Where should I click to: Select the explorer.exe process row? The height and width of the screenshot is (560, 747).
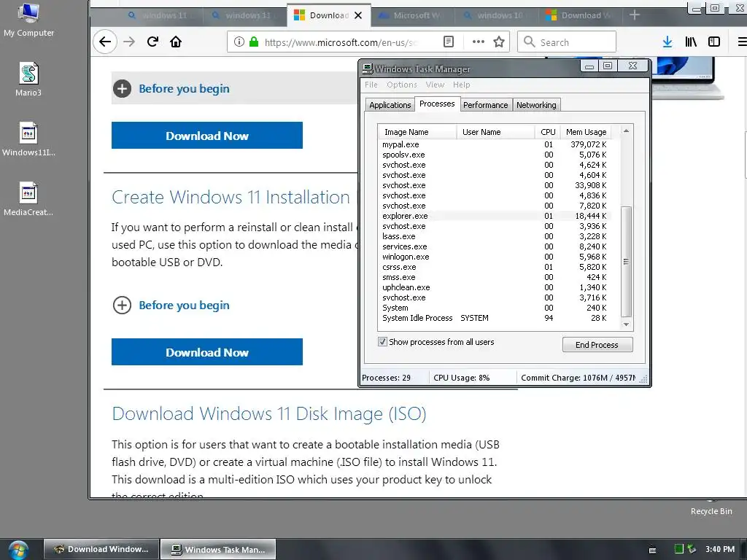click(x=495, y=216)
